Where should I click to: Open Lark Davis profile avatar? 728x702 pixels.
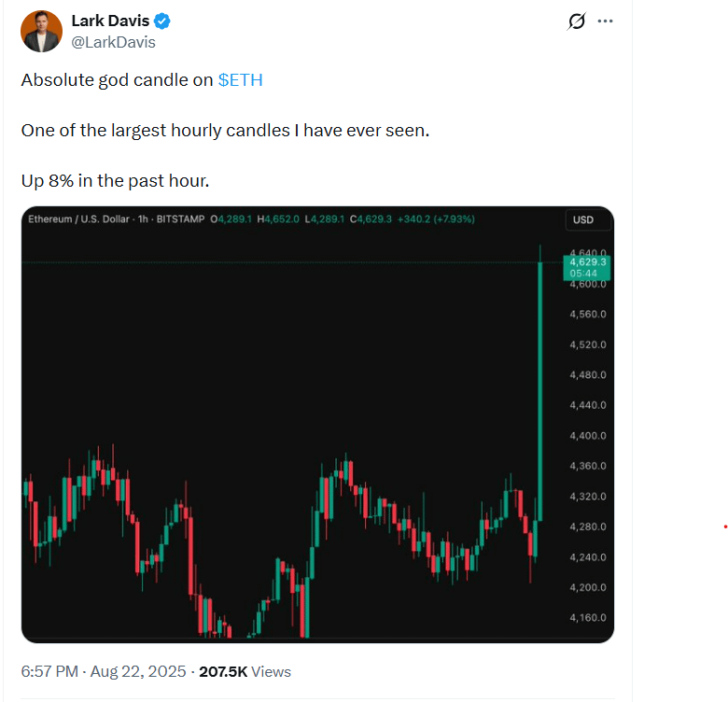[41, 31]
